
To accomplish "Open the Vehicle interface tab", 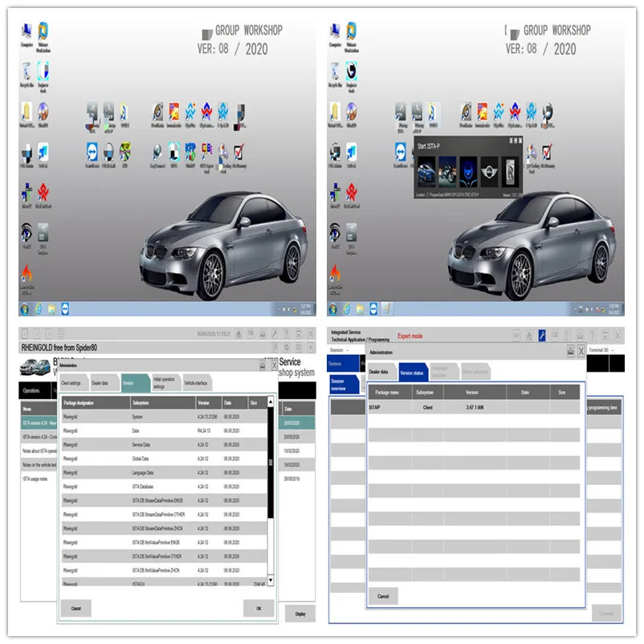I will click(x=196, y=383).
